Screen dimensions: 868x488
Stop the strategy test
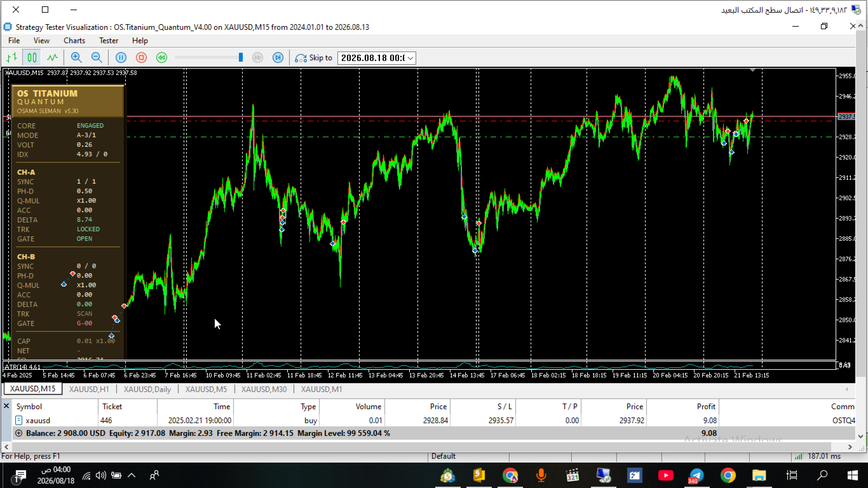coord(141,58)
